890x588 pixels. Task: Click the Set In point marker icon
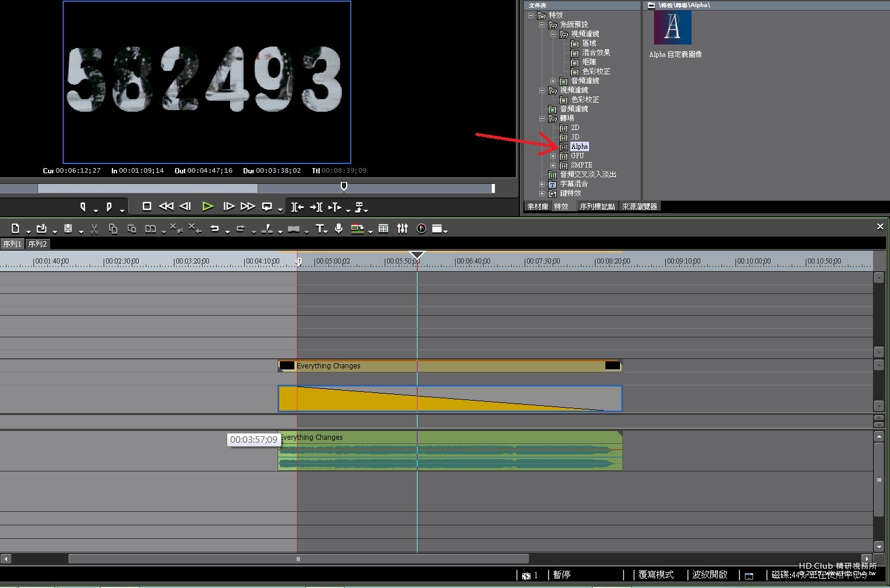point(83,207)
